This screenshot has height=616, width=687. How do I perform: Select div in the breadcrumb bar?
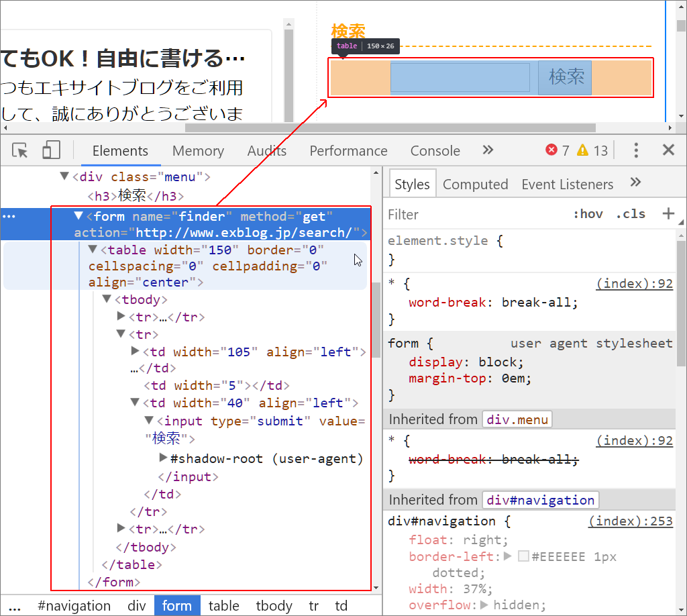[x=136, y=606]
